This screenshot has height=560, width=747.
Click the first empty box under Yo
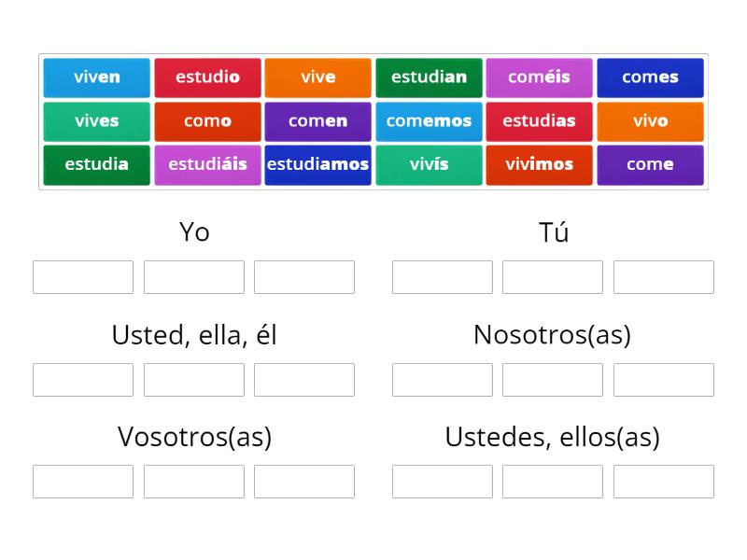[82, 276]
